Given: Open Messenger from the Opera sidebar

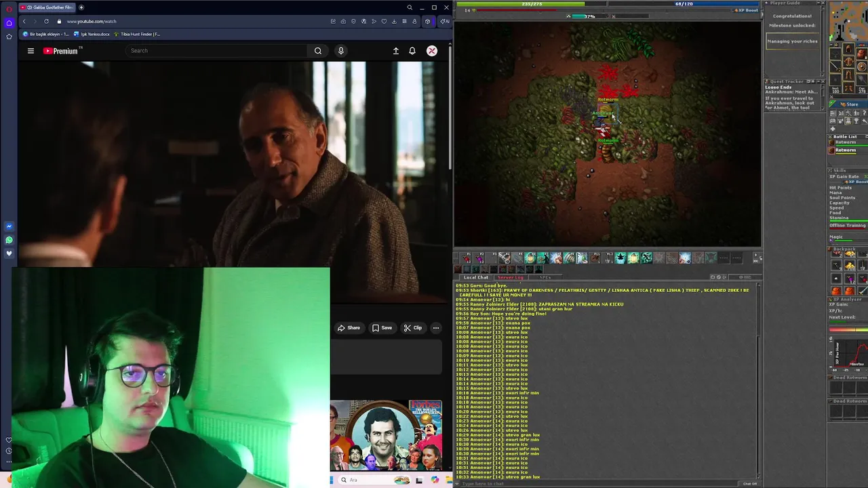Looking at the screenshot, I should 9,226.
